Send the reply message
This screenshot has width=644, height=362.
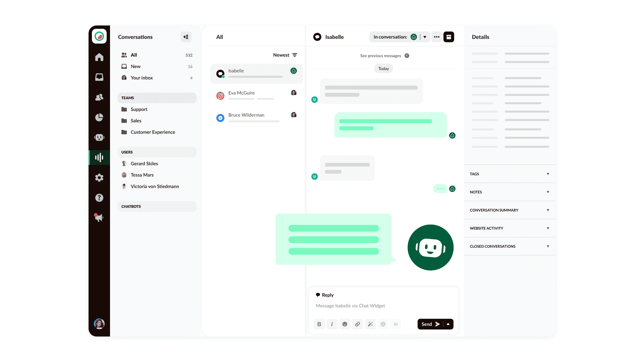[430, 324]
